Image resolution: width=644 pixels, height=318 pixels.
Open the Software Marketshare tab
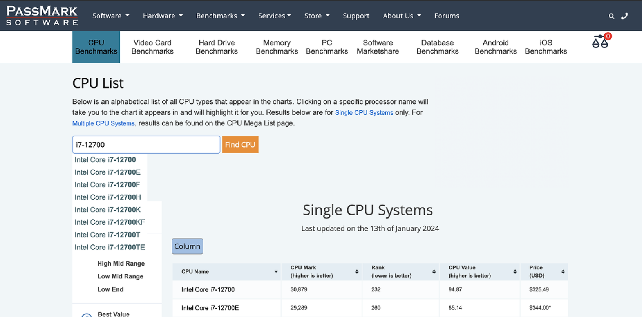(378, 47)
